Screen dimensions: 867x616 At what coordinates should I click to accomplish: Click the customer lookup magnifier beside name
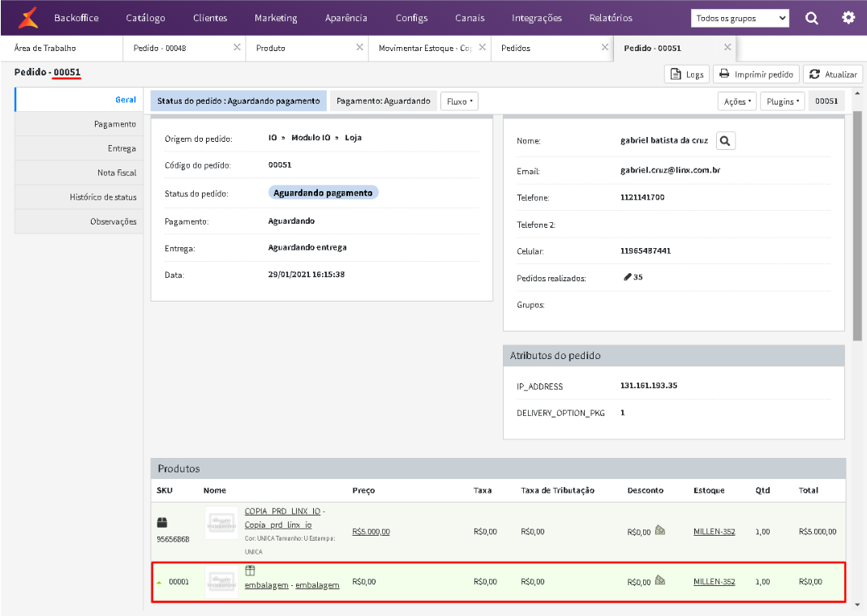[x=725, y=141]
